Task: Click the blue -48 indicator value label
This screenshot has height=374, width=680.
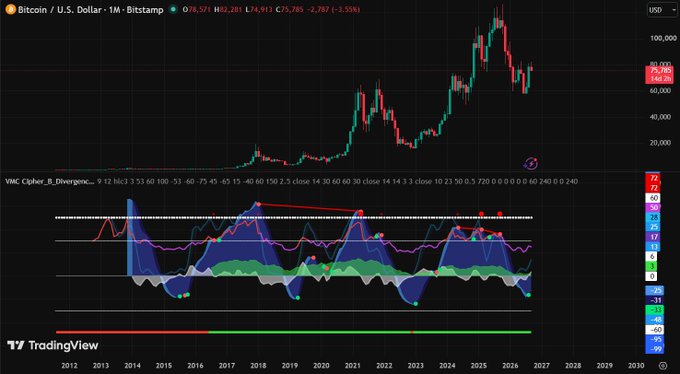Action: pos(654,320)
